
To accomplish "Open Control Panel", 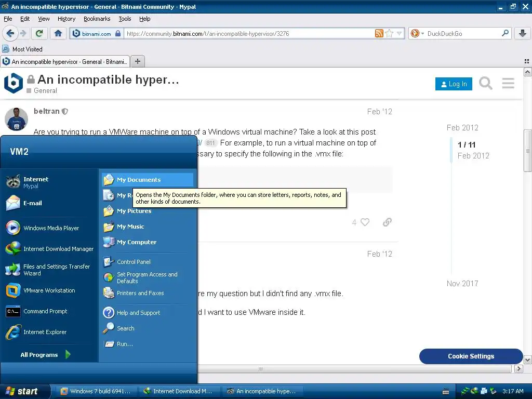I will [x=148, y=262].
